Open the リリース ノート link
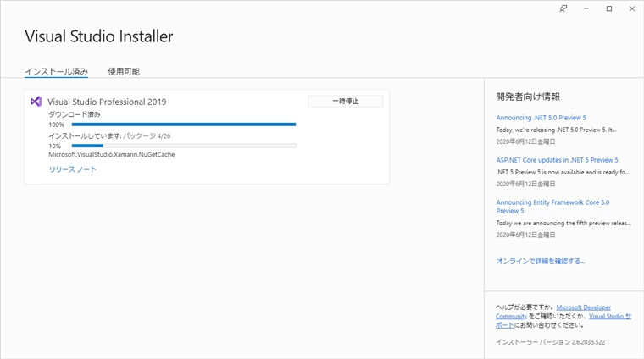644x359 pixels. 72,169
